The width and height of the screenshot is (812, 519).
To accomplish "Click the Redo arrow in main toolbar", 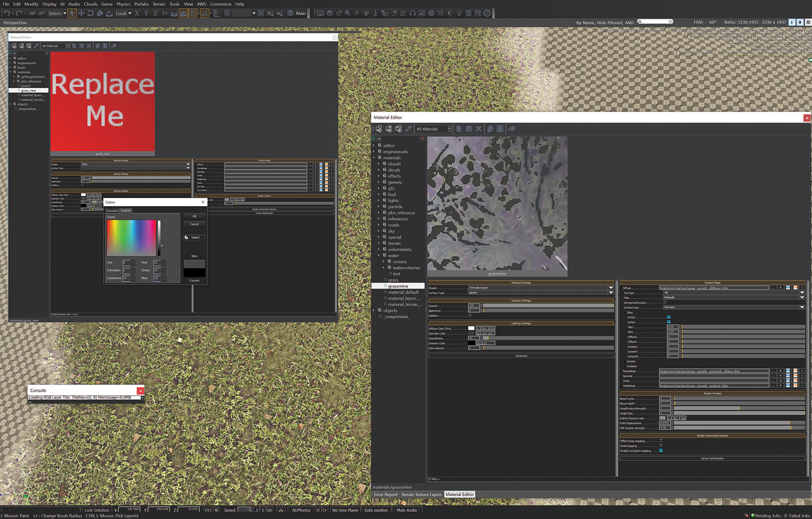I will coord(18,13).
